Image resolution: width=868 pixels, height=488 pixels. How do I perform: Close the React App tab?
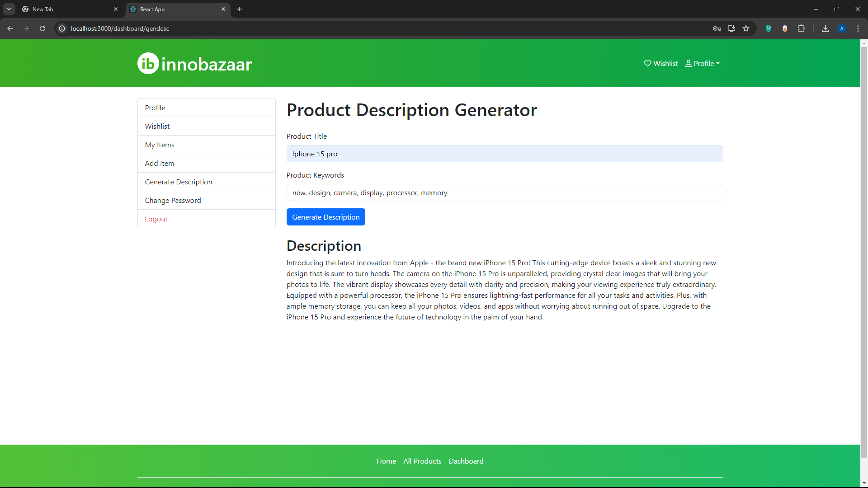tap(223, 9)
